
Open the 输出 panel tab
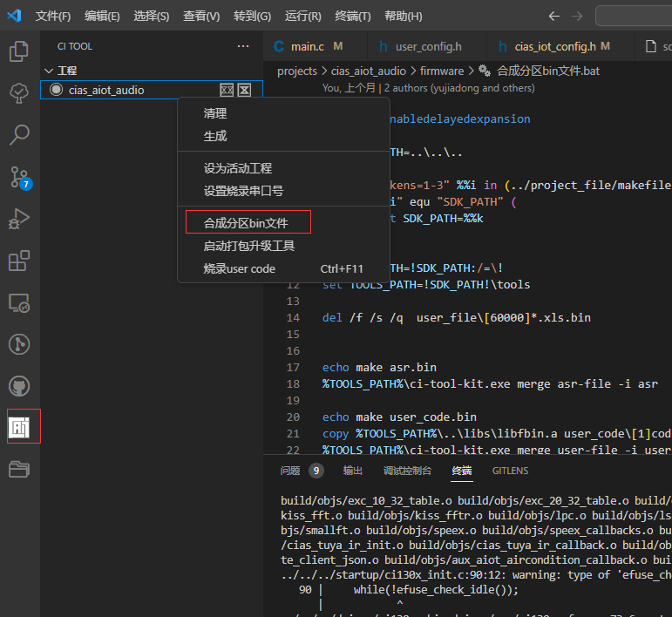tap(353, 471)
